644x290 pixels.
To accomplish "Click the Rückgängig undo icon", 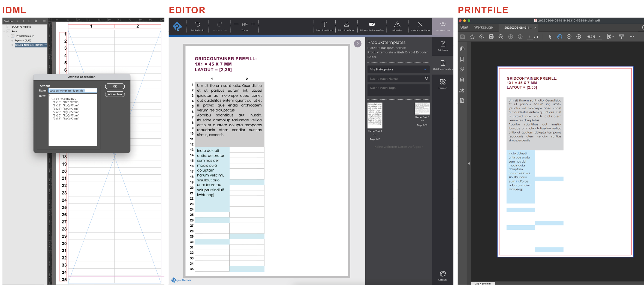I will [197, 25].
